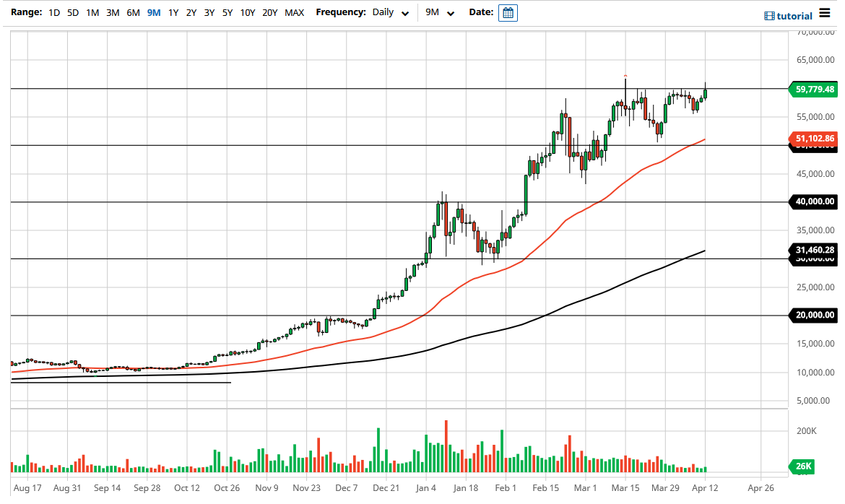The width and height of the screenshot is (845, 504).
Task: Select the 2Y range option
Action: pos(191,12)
